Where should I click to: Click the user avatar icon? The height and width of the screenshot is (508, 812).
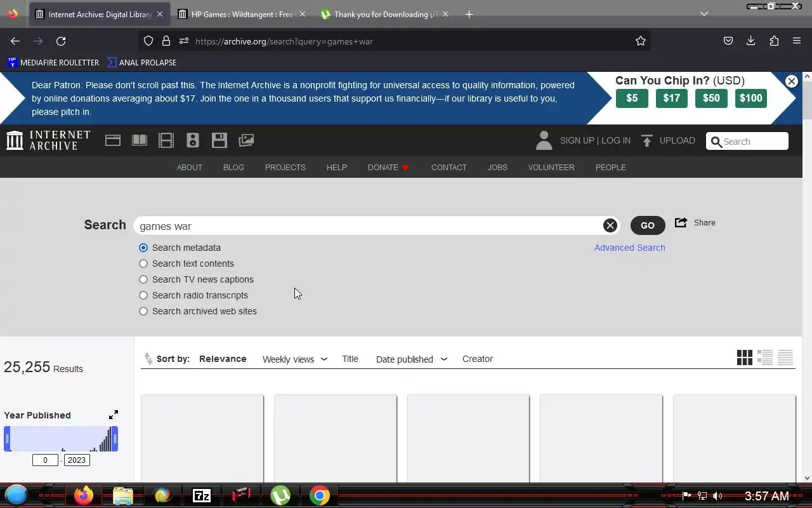544,140
